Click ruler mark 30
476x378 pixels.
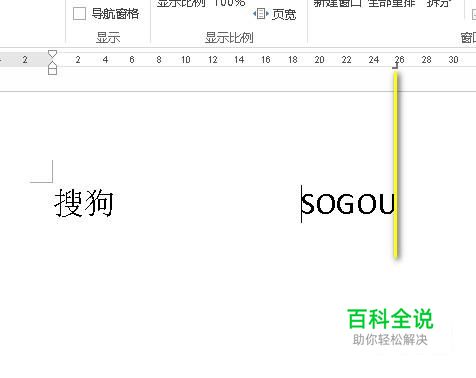coord(453,60)
